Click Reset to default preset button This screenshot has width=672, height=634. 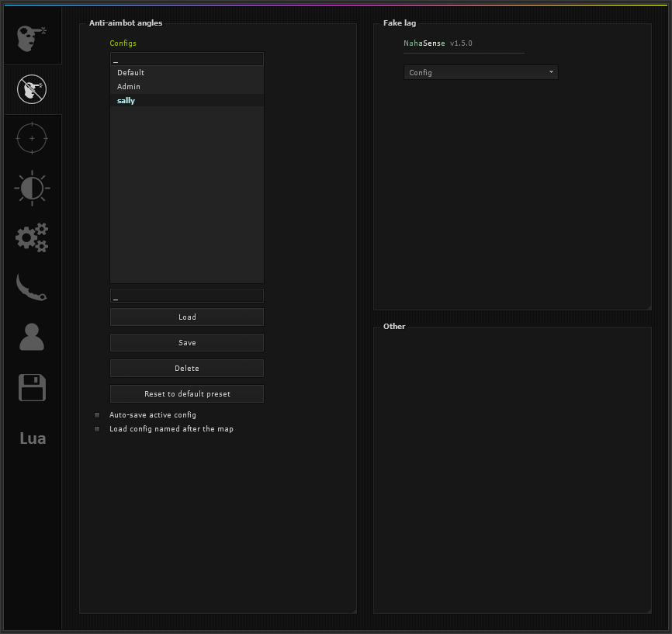(x=187, y=393)
